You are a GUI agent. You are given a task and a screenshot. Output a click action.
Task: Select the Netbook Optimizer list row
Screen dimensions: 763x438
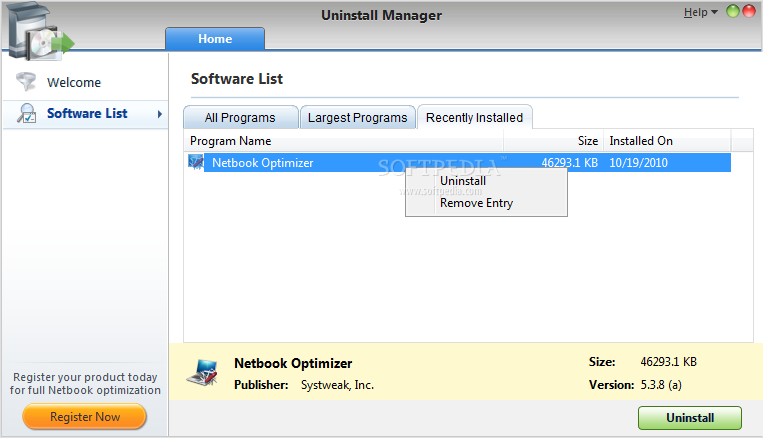pyautogui.click(x=459, y=163)
